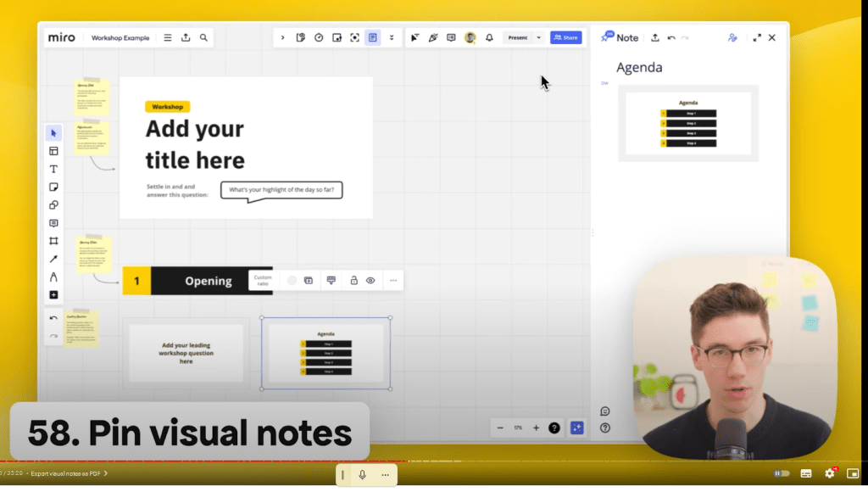Open the help question mark on canvas
The width and height of the screenshot is (868, 492).
click(x=554, y=428)
